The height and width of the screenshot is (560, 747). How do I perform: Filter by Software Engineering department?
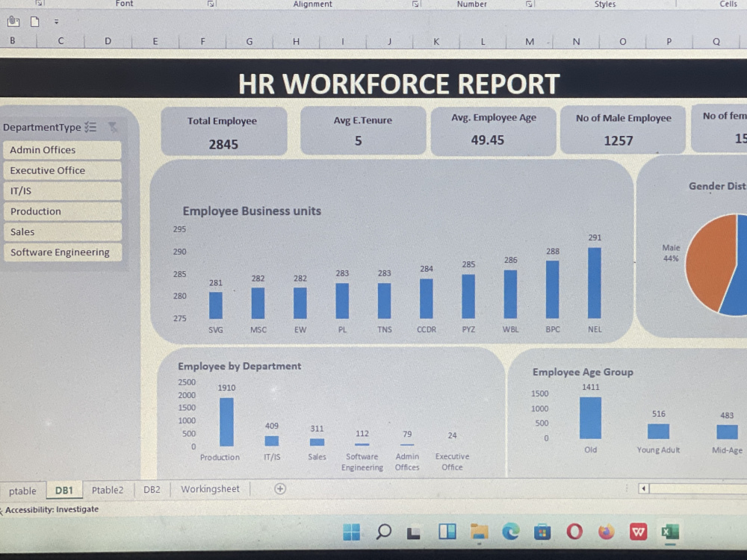[63, 252]
